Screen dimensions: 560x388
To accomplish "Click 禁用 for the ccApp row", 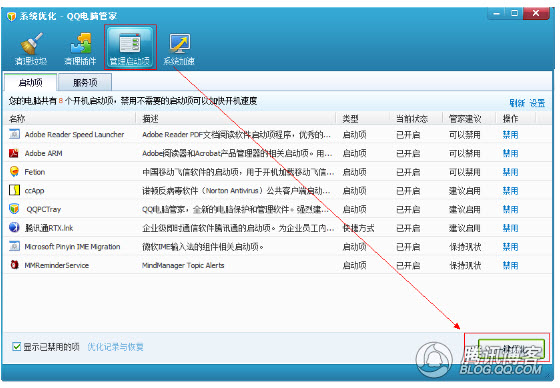I will coord(510,191).
